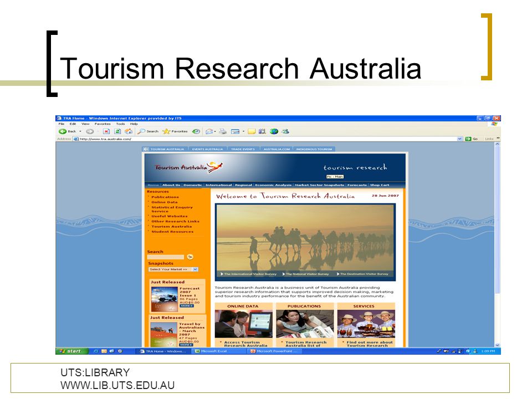Screen dimensions: 532x399
Task: Click the green Go arrow button
Action: point(471,139)
